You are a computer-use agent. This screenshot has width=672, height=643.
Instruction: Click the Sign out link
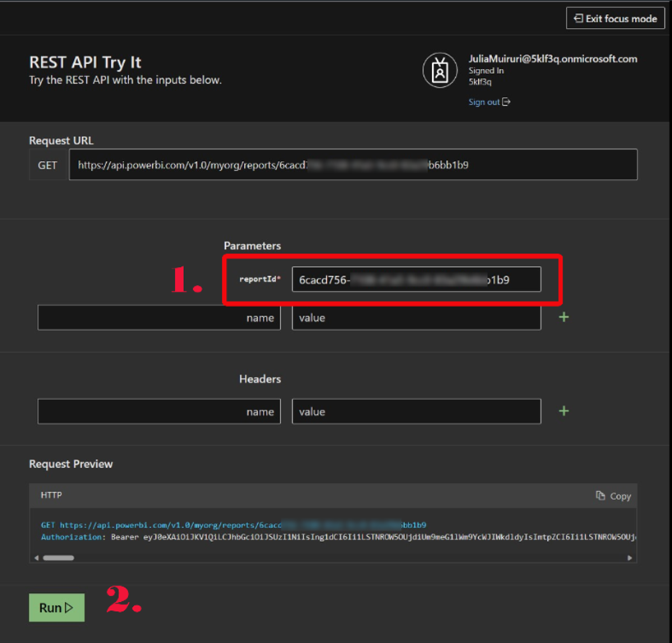click(x=489, y=102)
